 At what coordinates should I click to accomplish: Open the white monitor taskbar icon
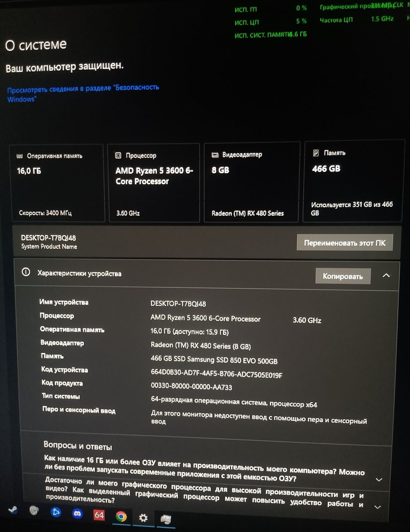tap(166, 519)
